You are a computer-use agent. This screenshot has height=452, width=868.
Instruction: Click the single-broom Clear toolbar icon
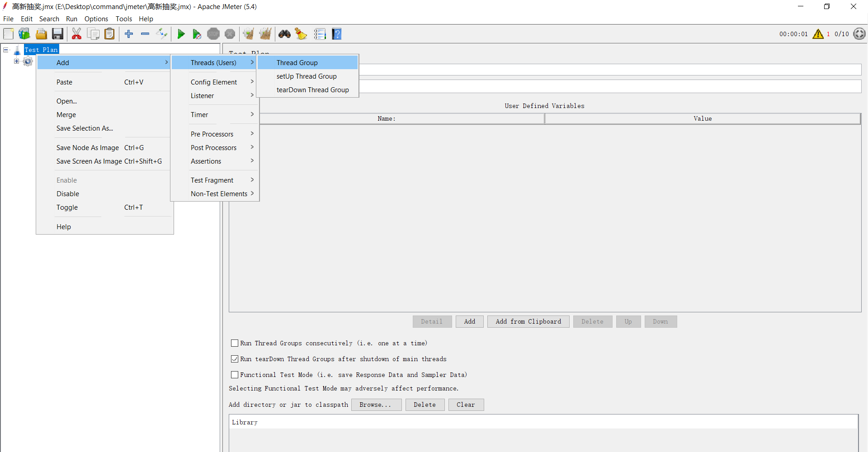[x=248, y=34]
